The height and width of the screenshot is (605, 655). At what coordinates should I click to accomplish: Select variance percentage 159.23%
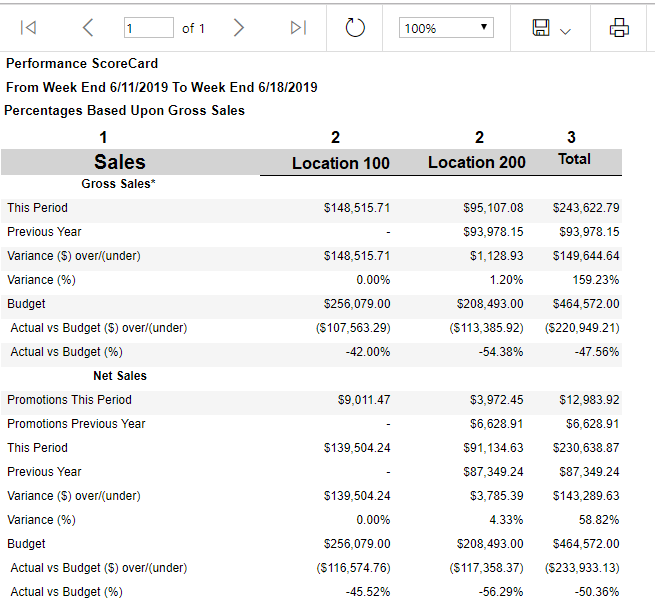[x=596, y=280]
